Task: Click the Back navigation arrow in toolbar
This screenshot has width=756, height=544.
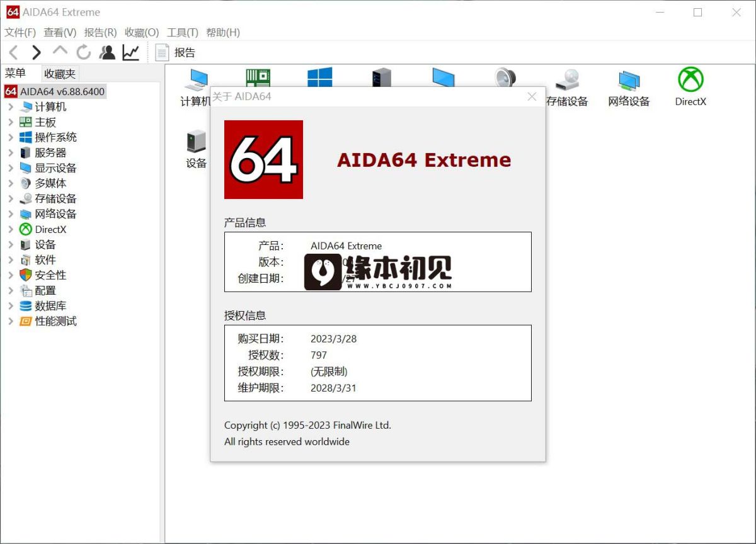Action: (13, 52)
